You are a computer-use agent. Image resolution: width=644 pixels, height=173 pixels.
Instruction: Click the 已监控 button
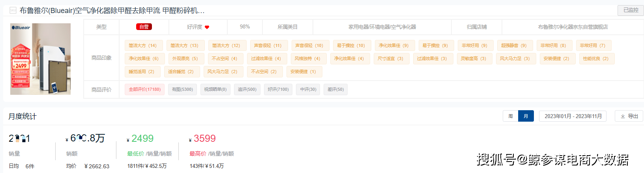tap(631, 10)
